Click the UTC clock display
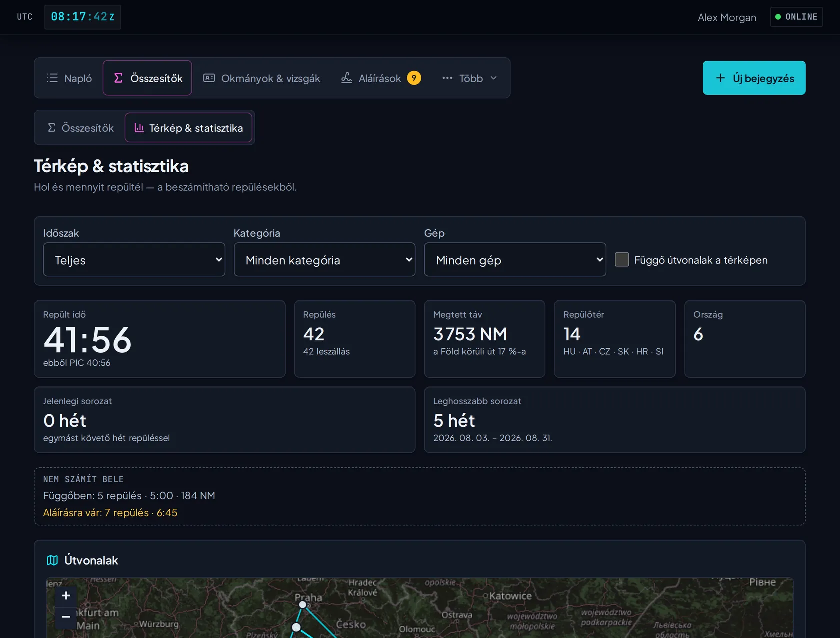840x638 pixels. 83,17
